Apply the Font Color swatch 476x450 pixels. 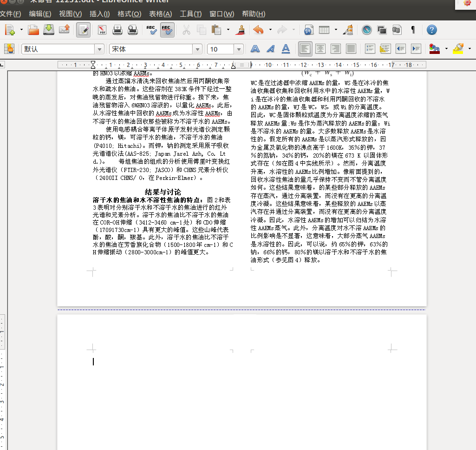click(434, 49)
